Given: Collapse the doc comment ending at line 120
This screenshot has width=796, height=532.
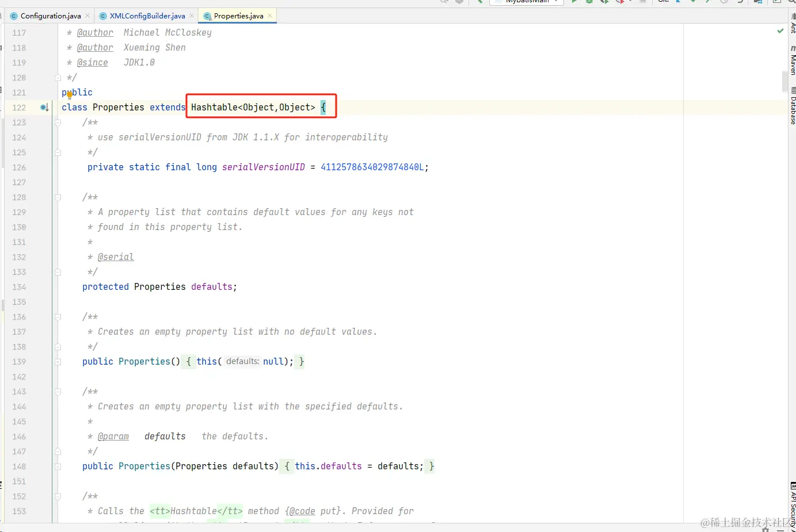Looking at the screenshot, I should pyautogui.click(x=58, y=78).
